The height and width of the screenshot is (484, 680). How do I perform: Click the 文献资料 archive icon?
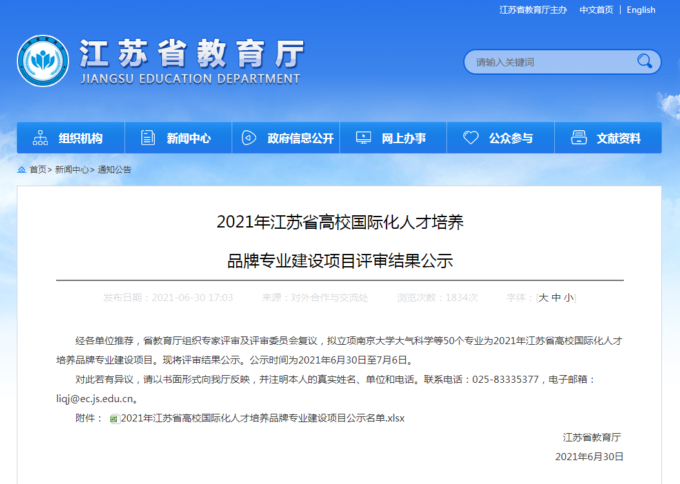click(578, 138)
